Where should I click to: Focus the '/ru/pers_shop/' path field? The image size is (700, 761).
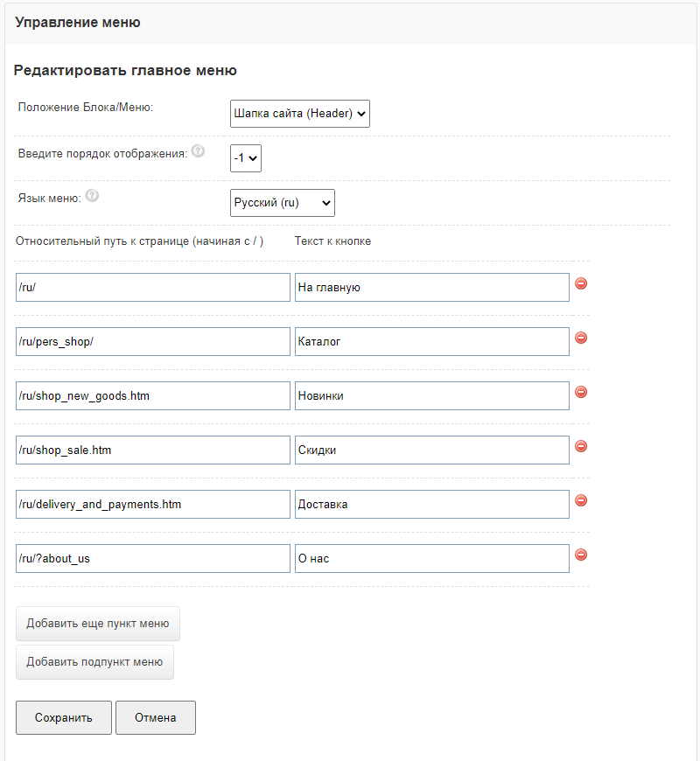(153, 341)
